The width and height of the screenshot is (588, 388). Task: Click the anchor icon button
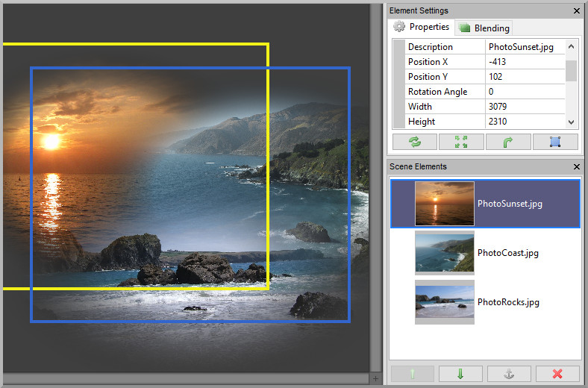509,374
